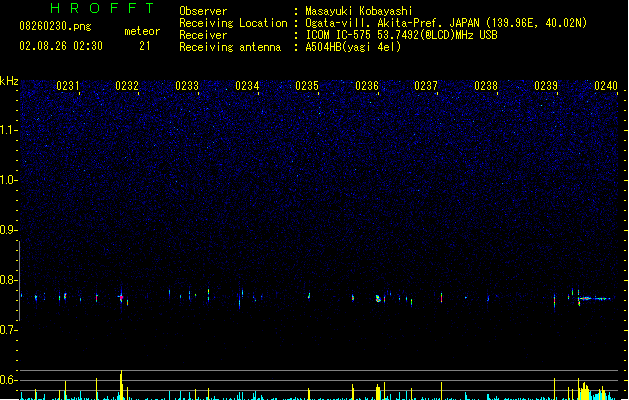Click the 0234 time marker
This screenshot has width=629, height=400.
(247, 86)
